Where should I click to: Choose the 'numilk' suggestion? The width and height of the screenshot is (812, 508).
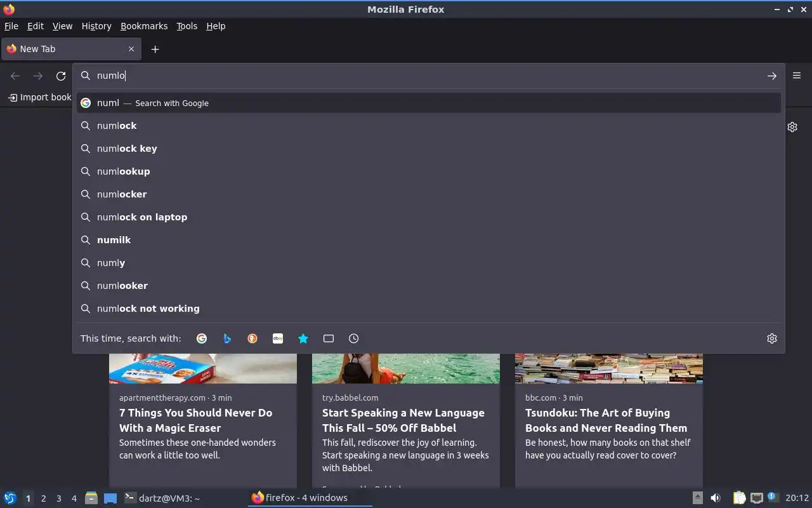[x=429, y=240]
